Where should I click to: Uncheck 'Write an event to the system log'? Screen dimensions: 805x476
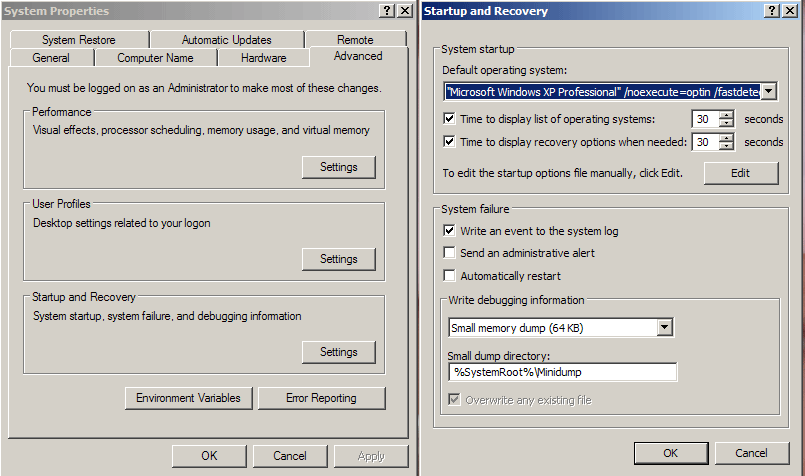(450, 231)
